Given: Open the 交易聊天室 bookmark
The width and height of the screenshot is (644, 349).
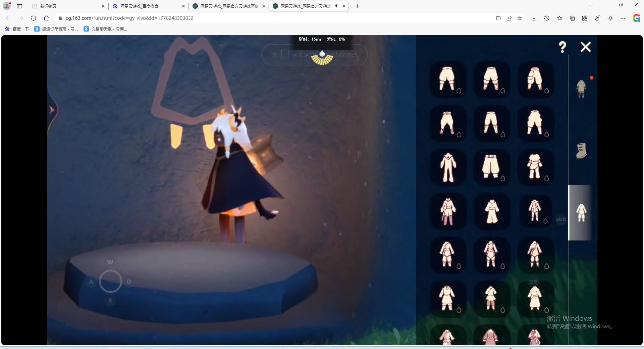Looking at the screenshot, I should (106, 29).
